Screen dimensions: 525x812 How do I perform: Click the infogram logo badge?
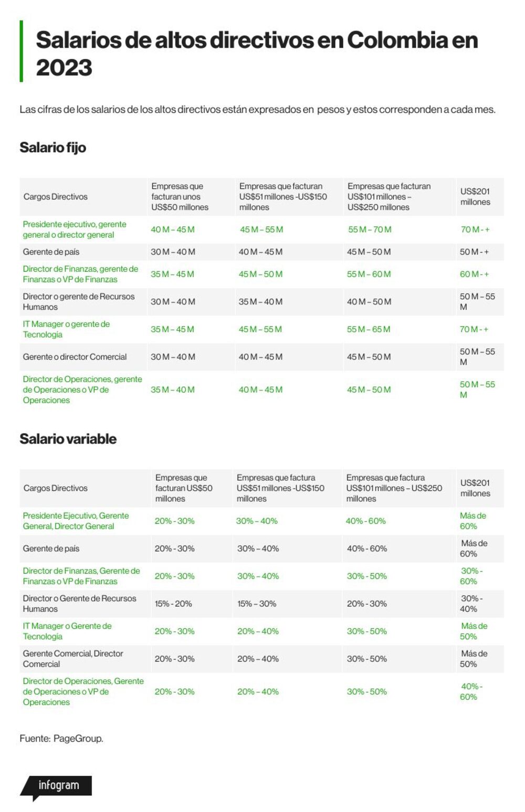(56, 786)
